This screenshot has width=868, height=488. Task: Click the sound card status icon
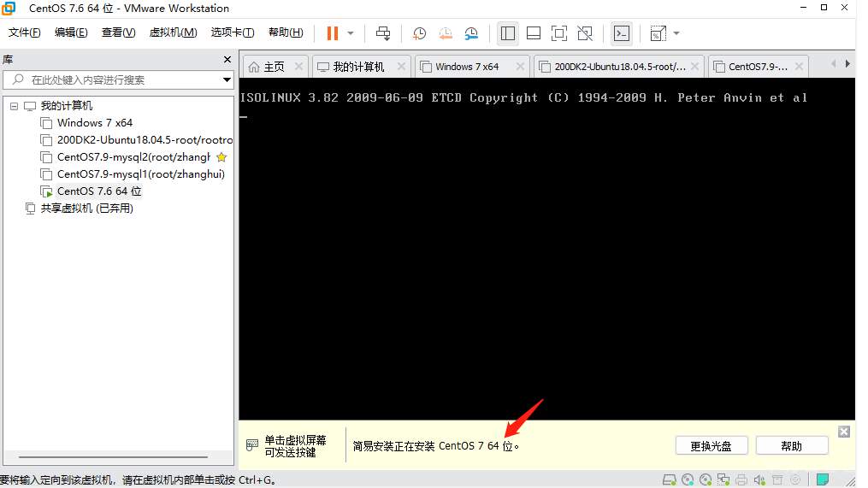click(x=759, y=479)
